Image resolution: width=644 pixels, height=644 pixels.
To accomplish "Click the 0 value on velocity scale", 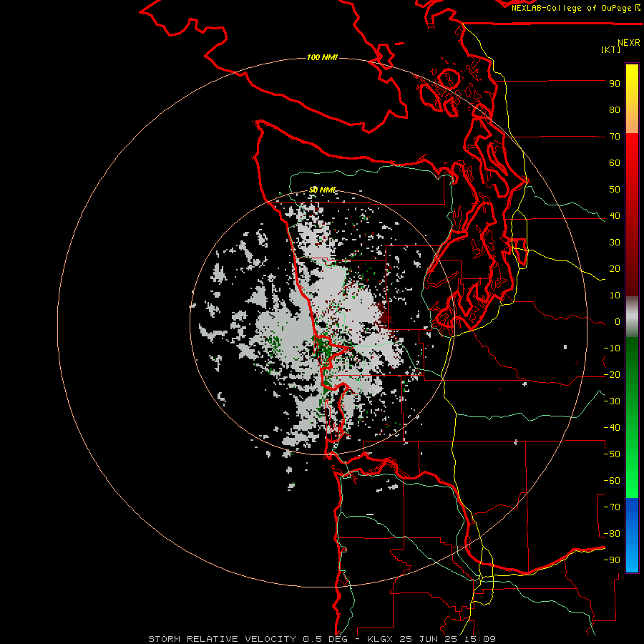I will pyautogui.click(x=618, y=322).
